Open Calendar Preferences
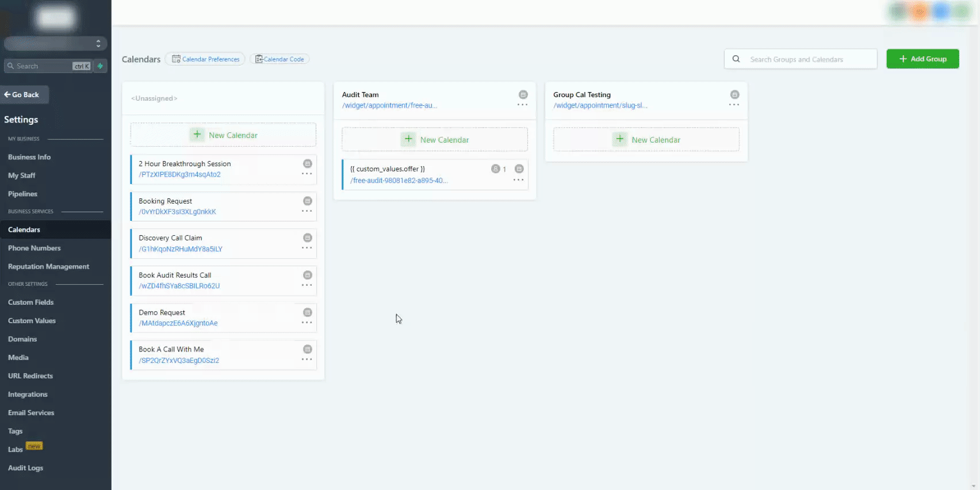 point(205,59)
